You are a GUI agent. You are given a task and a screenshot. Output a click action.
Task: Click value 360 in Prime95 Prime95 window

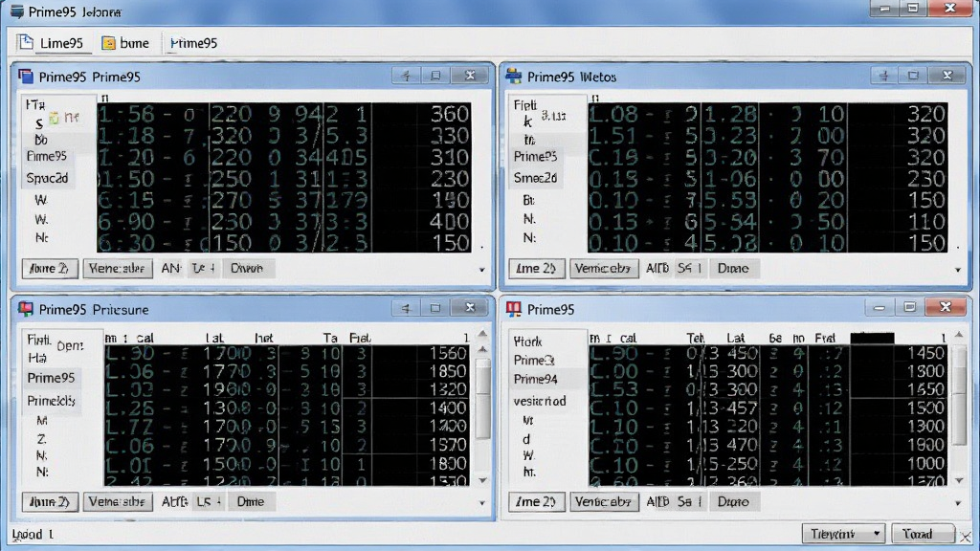tap(450, 115)
